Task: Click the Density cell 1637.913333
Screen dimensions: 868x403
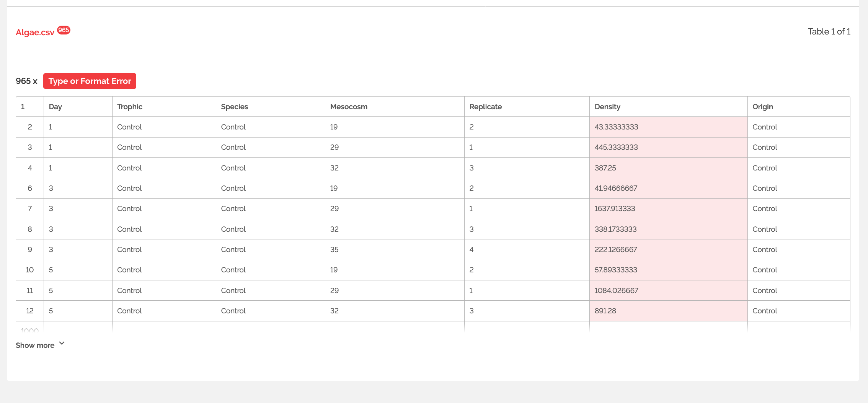Action: click(669, 209)
